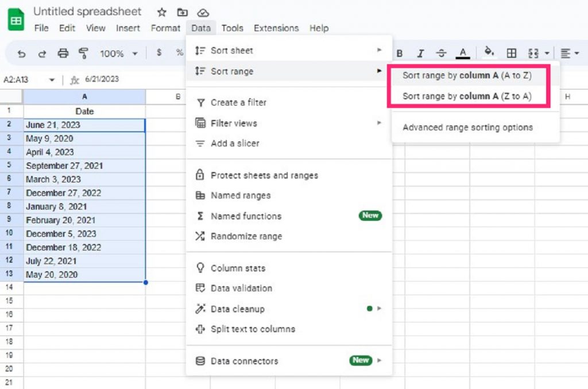This screenshot has height=389, width=588.
Task: Choose Randomize range
Action: point(289,236)
